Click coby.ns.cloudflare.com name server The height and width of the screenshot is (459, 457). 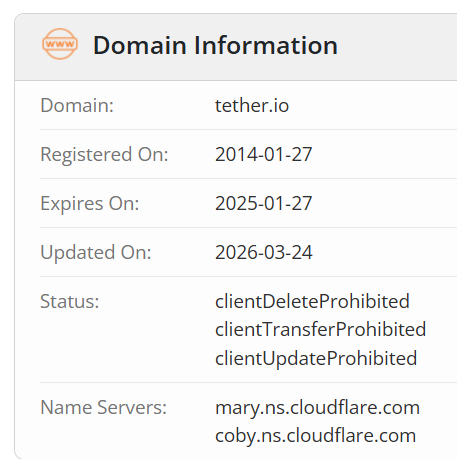coord(316,436)
